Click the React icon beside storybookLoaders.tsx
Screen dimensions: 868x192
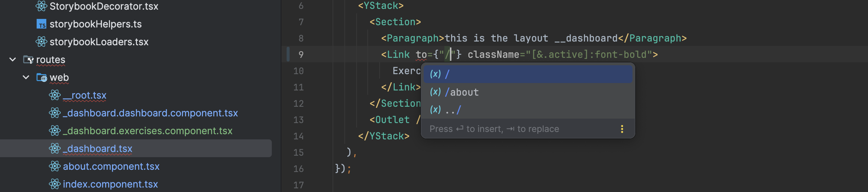[x=41, y=42]
